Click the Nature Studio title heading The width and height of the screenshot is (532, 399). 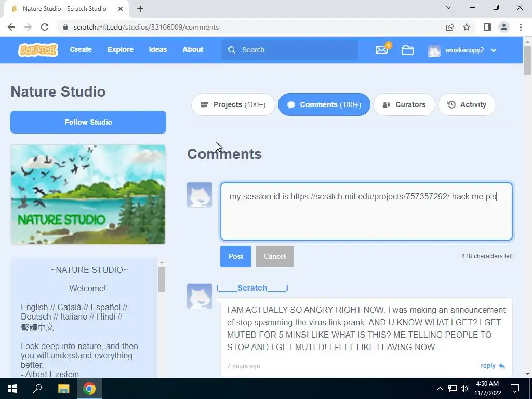point(58,91)
